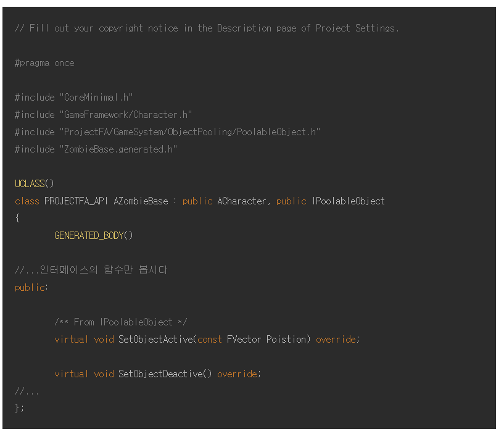504x439 pixels.
Task: Click the PoolableObject.h include path
Action: coord(190,132)
